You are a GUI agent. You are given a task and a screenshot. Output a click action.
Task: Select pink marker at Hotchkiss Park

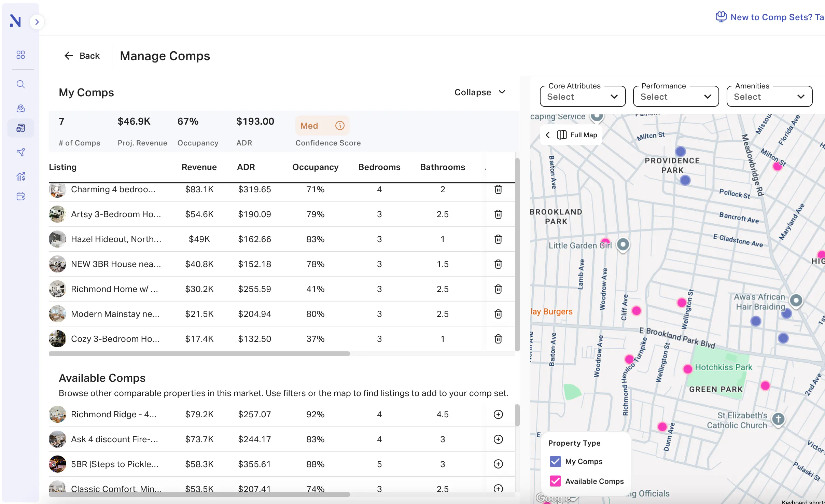click(x=688, y=369)
